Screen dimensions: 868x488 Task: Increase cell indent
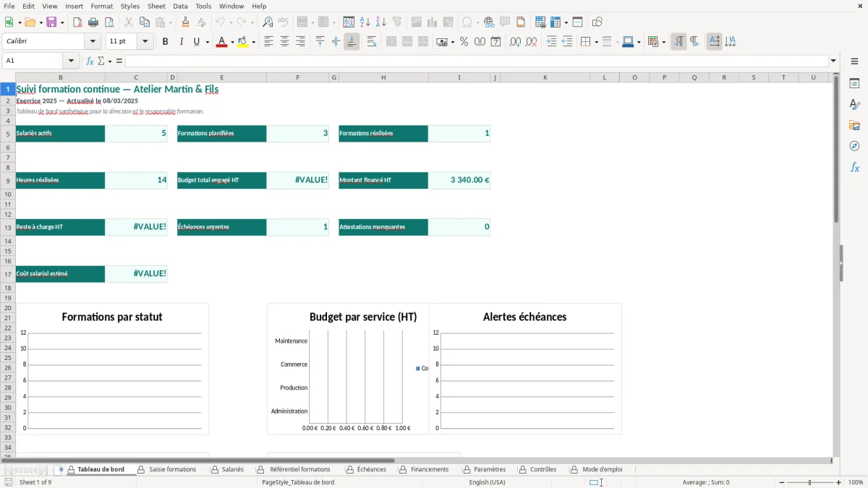551,42
